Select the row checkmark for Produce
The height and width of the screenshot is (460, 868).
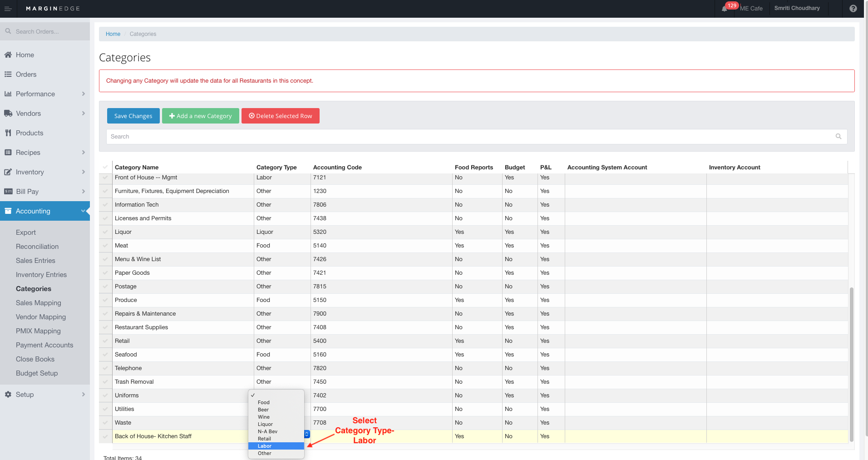tap(105, 300)
